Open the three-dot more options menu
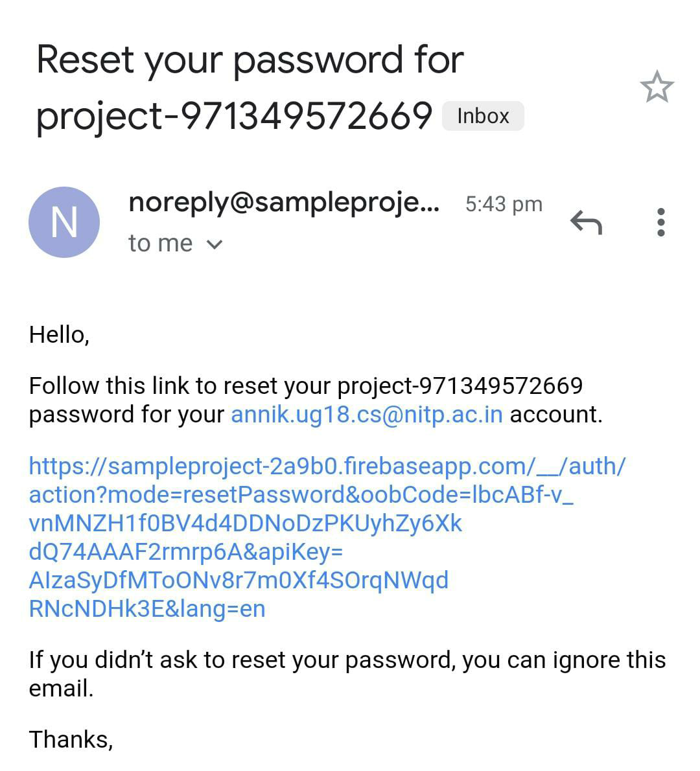This screenshot has height=771, width=700. pyautogui.click(x=660, y=222)
